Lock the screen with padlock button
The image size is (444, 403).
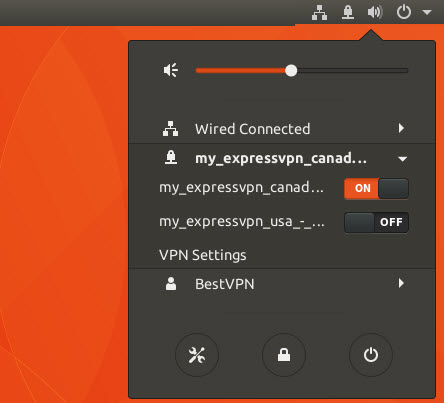284,355
